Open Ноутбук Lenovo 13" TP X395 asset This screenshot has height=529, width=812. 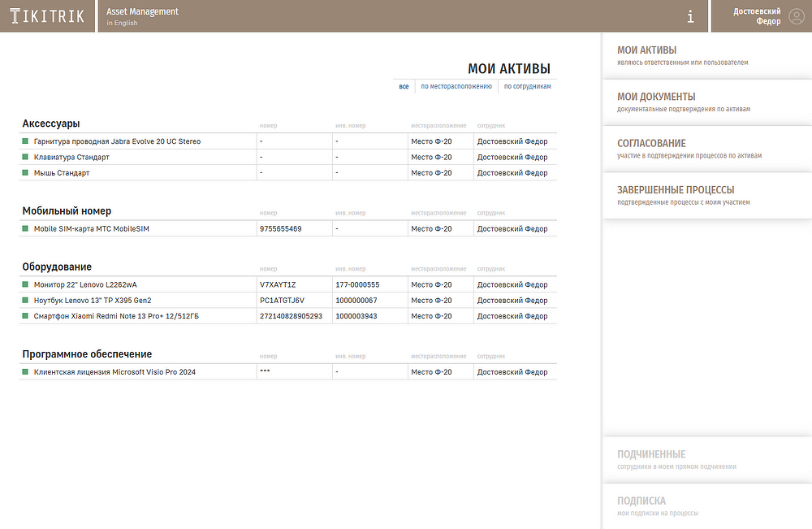pos(93,301)
